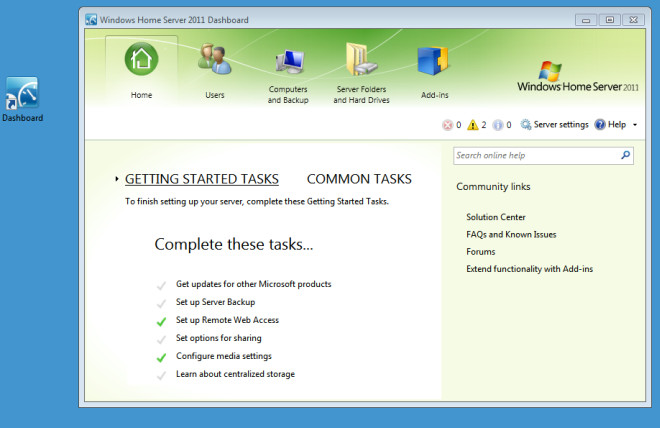Open the Help dropdown arrow
660x428 pixels.
(635, 125)
